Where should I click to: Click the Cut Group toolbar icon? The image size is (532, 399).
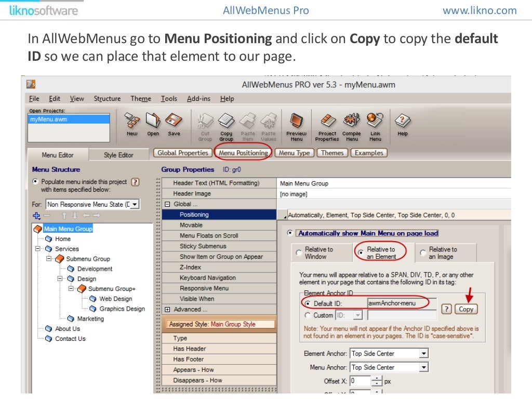click(205, 127)
